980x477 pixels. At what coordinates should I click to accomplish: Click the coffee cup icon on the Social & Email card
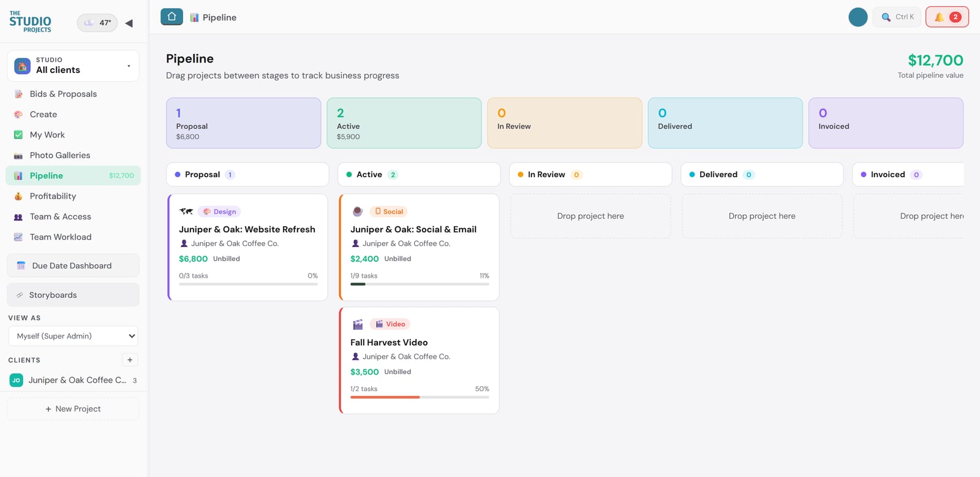pos(358,212)
